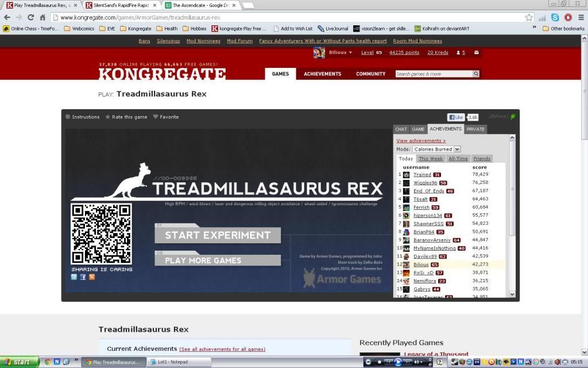Expand the Bilious user menu
Viewport: 588px width, 368px height.
(341, 52)
